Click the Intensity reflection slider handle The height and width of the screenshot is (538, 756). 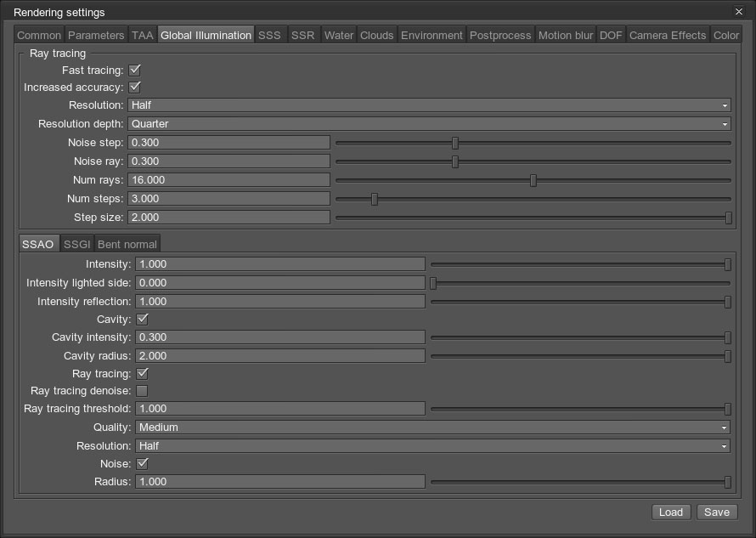click(x=728, y=302)
